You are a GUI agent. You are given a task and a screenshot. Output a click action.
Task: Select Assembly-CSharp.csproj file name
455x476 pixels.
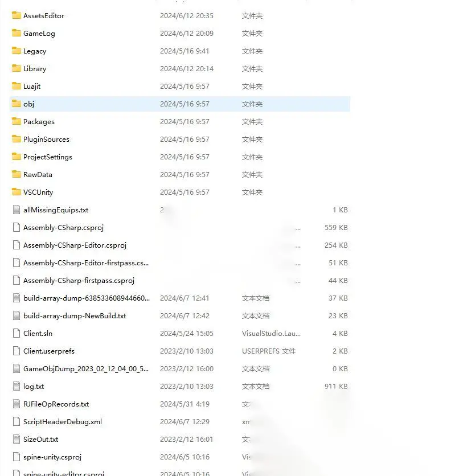coord(63,227)
